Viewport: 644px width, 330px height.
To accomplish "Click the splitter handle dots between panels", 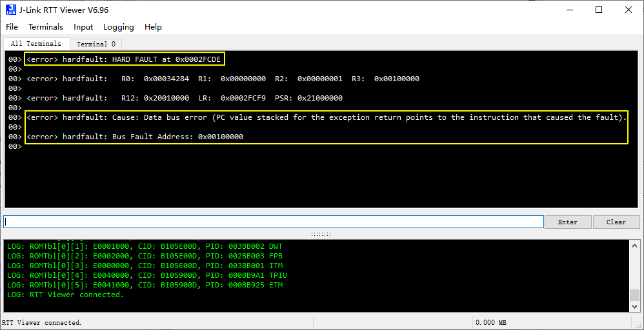I will tap(321, 234).
